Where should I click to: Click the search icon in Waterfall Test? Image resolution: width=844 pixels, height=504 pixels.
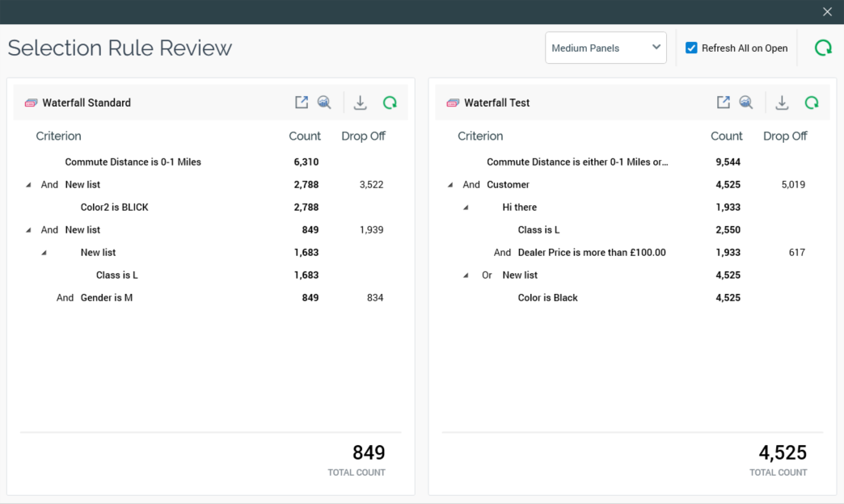746,103
